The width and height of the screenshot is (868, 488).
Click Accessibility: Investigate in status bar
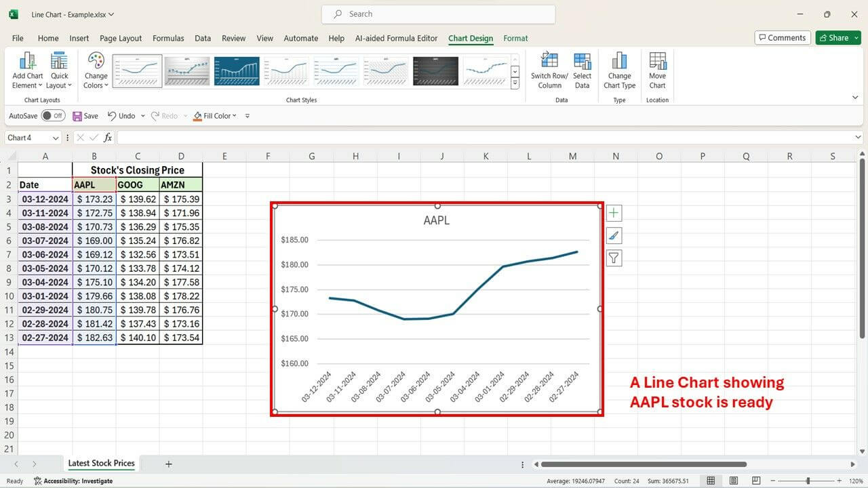(73, 481)
